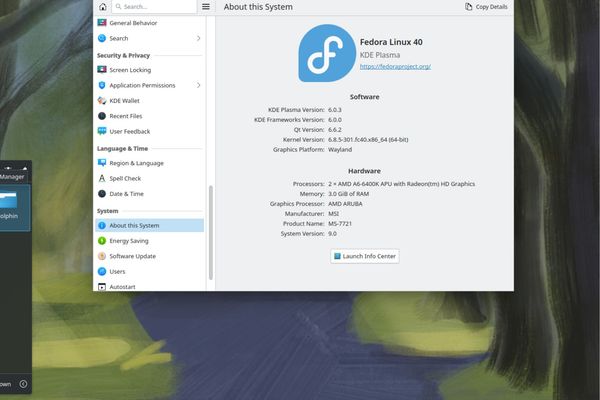Click the KDE Wallet icon
The height and width of the screenshot is (400, 600).
[102, 101]
